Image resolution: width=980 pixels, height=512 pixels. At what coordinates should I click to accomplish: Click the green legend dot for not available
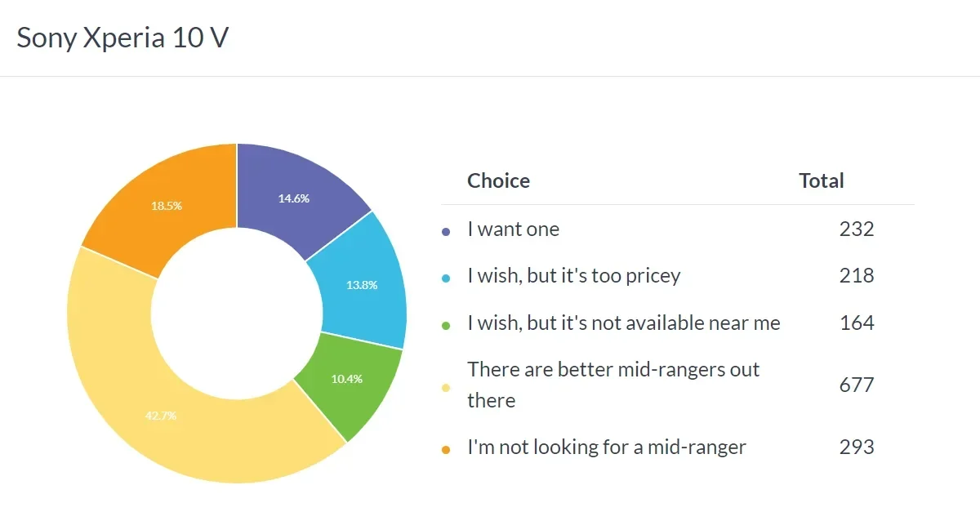pos(446,326)
